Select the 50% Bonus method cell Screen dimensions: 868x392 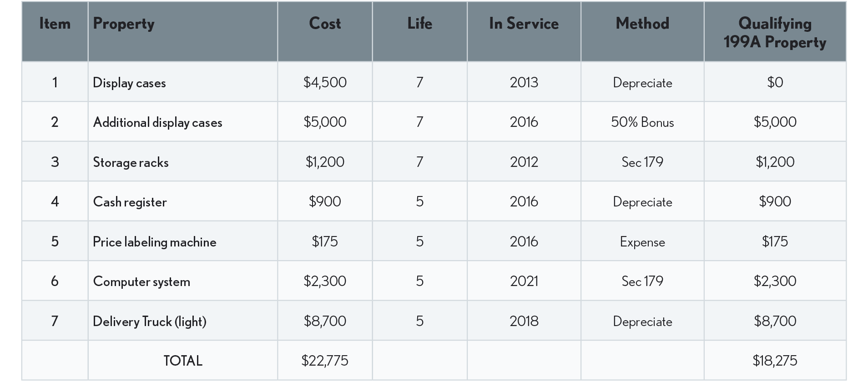(642, 122)
